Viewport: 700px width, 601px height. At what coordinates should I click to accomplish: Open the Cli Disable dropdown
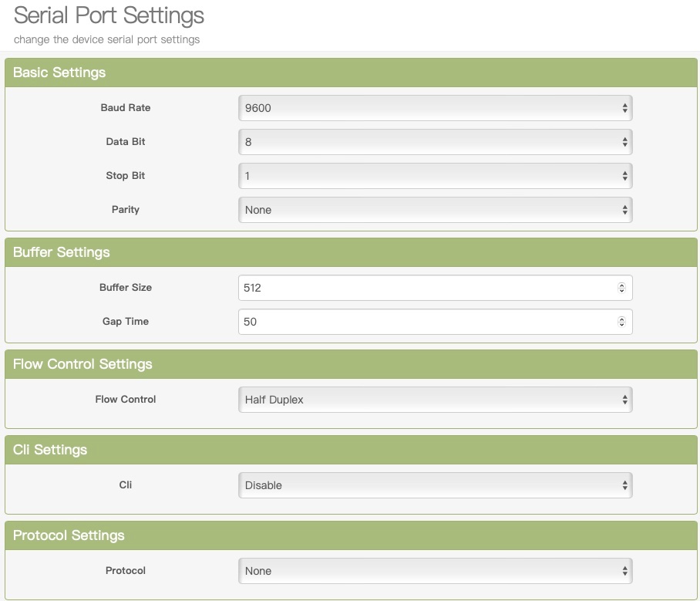pos(435,485)
